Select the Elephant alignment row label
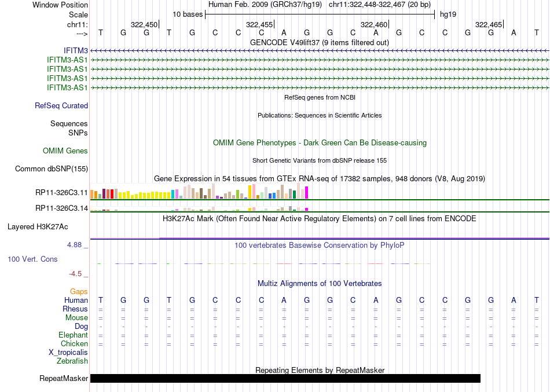Screen dimensions: 550x392 pyautogui.click(x=73, y=335)
